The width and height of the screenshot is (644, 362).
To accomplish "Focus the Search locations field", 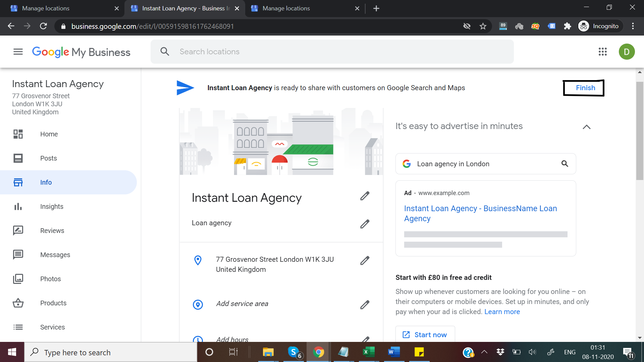I will click(332, 52).
